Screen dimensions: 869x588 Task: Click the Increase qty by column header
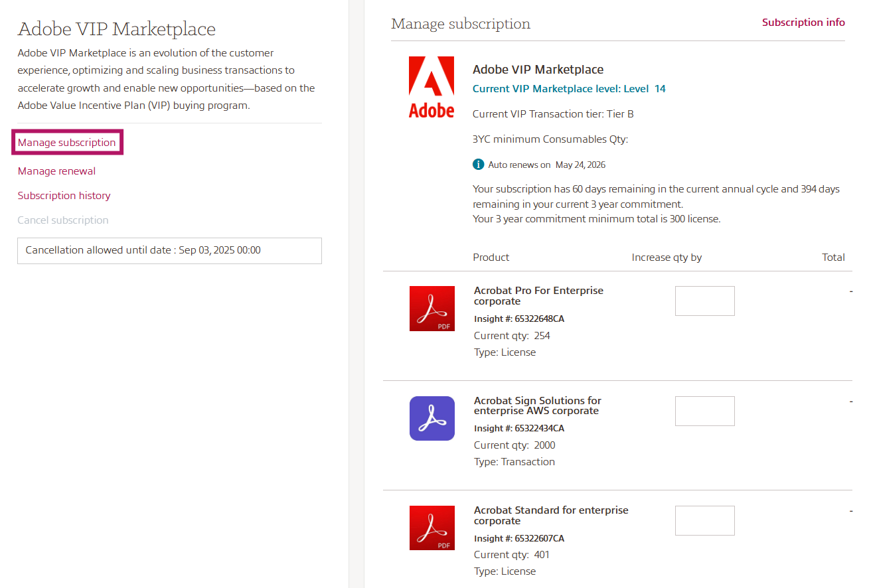[667, 257]
